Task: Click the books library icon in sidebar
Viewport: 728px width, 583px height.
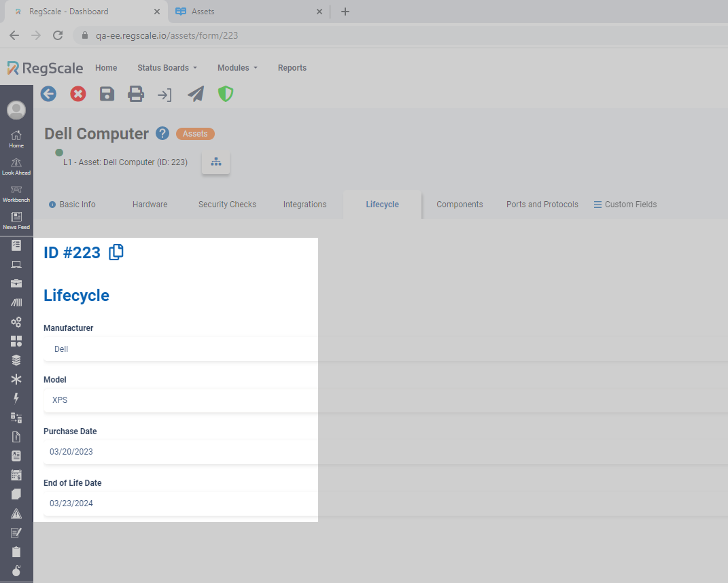Action: pyautogui.click(x=16, y=302)
